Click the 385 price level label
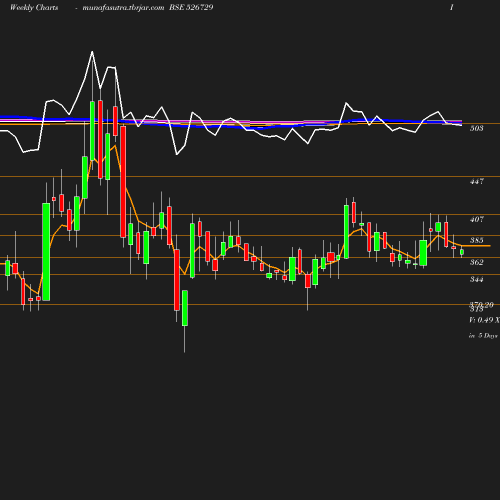Image resolution: width=500 pixels, height=500 pixels. click(x=477, y=240)
